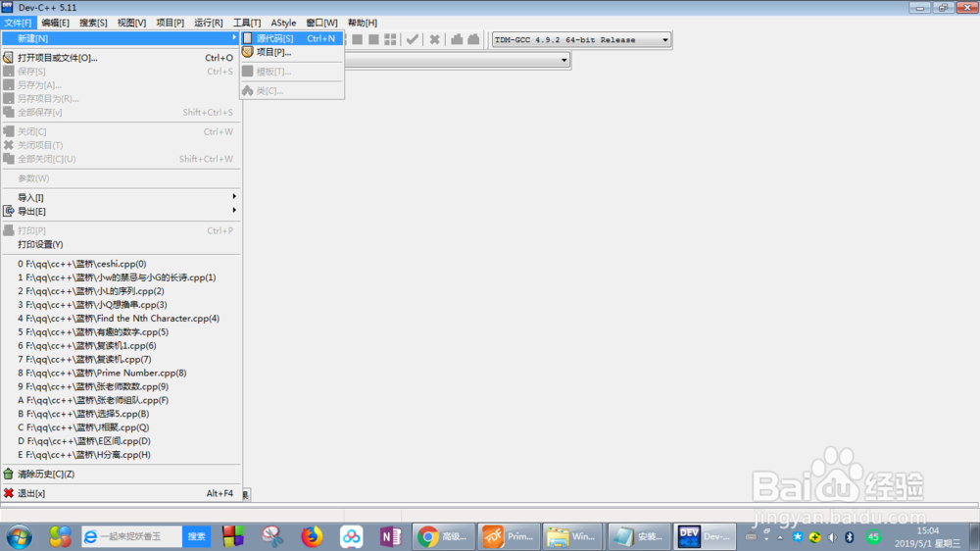
Task: Open the 编辑[E] menu
Action: click(55, 23)
